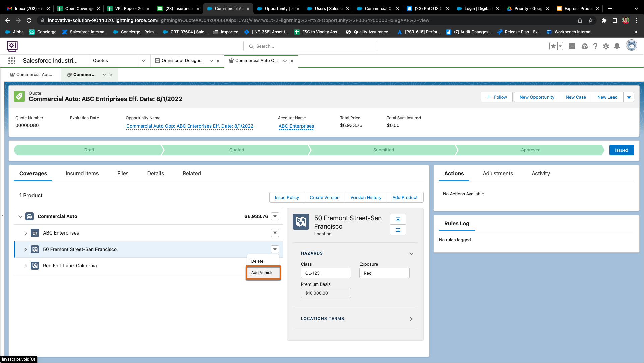Click the Salesforce global Search box
This screenshot has width=644, height=363.
click(310, 46)
